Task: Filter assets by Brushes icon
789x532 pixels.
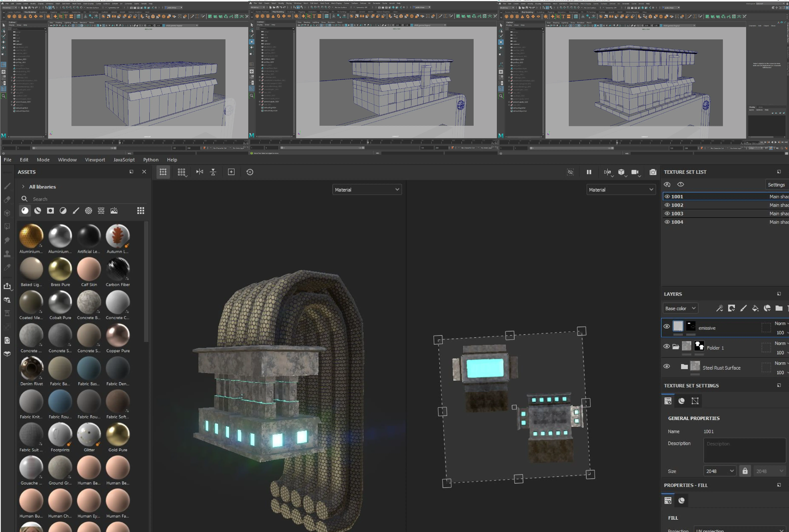Action: coord(76,211)
